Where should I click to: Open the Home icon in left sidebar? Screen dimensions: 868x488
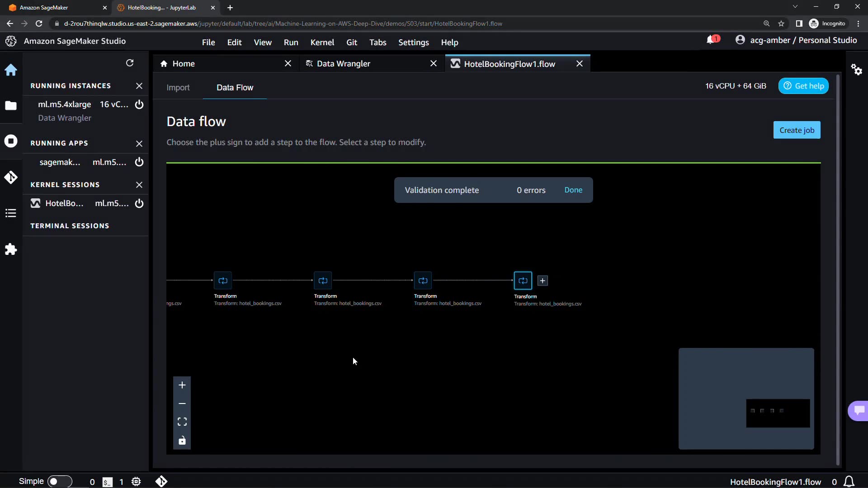[11, 70]
